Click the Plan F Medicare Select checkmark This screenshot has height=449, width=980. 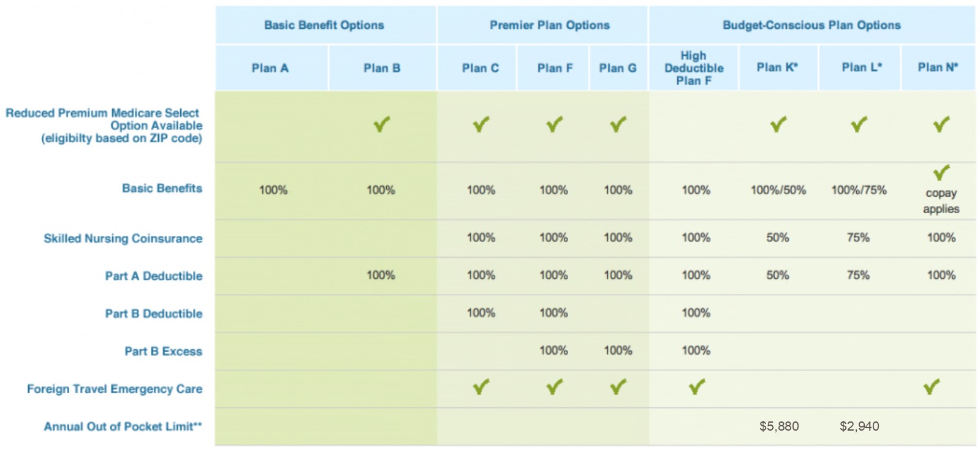pos(555,125)
